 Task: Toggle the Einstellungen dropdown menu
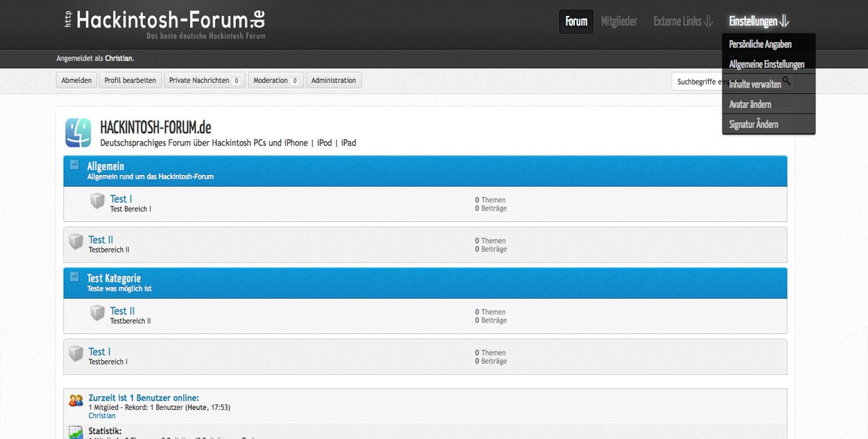(x=759, y=22)
